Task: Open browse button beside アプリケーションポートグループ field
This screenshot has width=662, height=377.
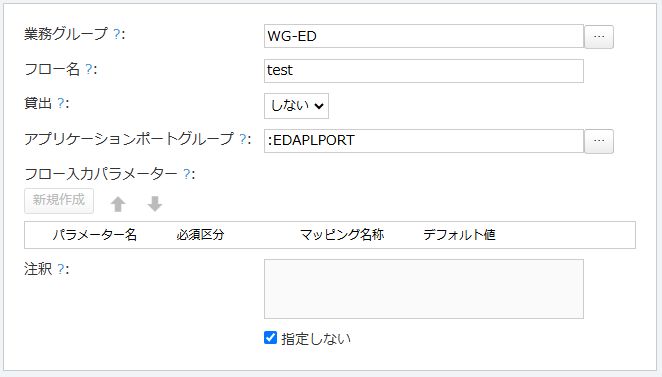Action: [x=599, y=141]
